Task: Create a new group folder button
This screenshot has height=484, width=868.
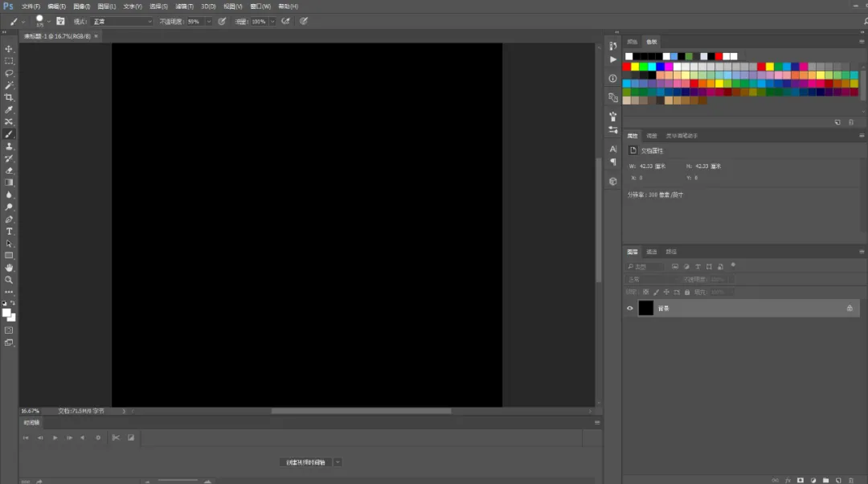Action: click(x=825, y=480)
